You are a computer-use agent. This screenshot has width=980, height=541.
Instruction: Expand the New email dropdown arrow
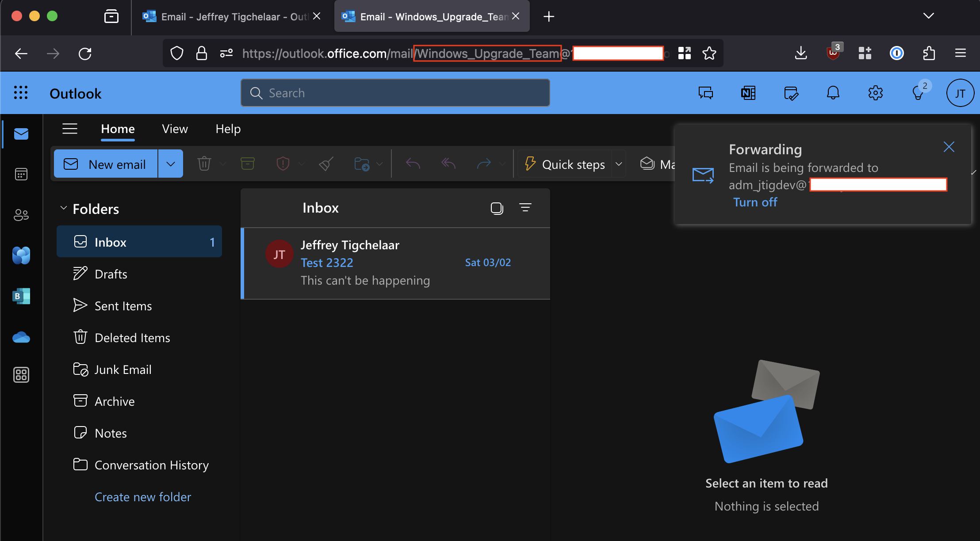pos(171,164)
